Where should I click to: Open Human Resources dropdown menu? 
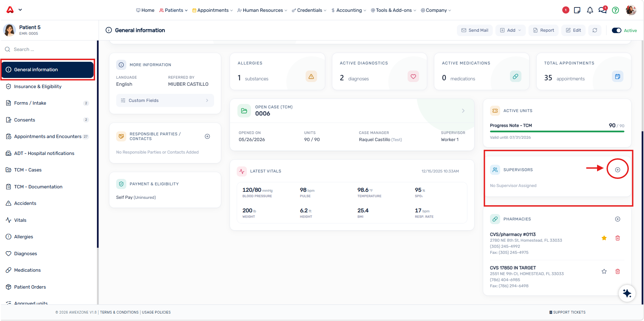click(262, 10)
